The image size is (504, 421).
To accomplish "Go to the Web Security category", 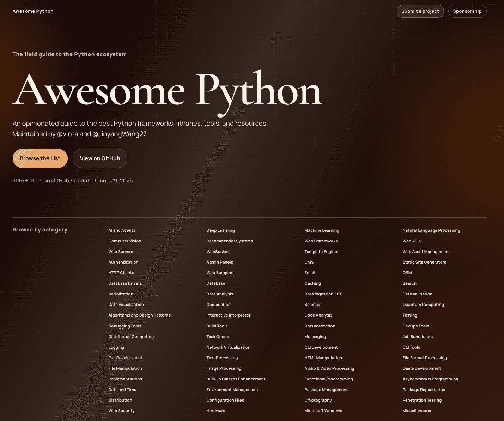I will (121, 411).
